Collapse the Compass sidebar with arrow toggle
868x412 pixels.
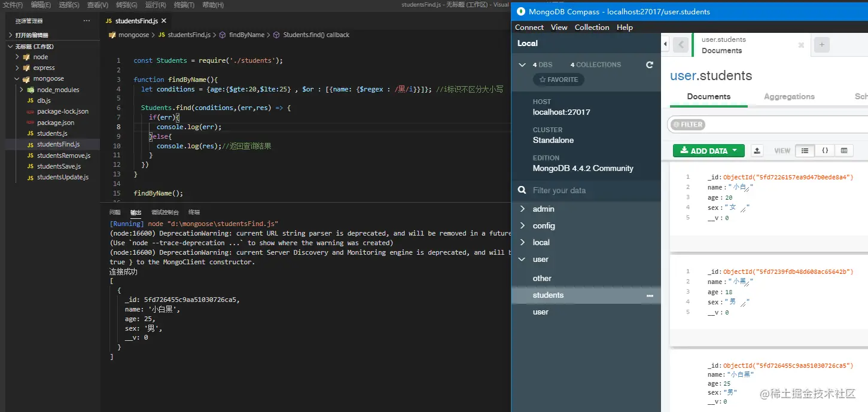(x=665, y=44)
